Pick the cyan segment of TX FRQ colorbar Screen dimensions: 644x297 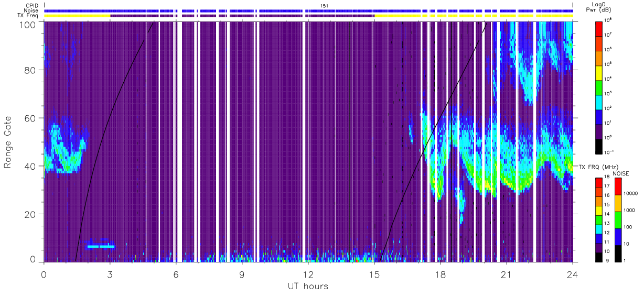[599, 228]
